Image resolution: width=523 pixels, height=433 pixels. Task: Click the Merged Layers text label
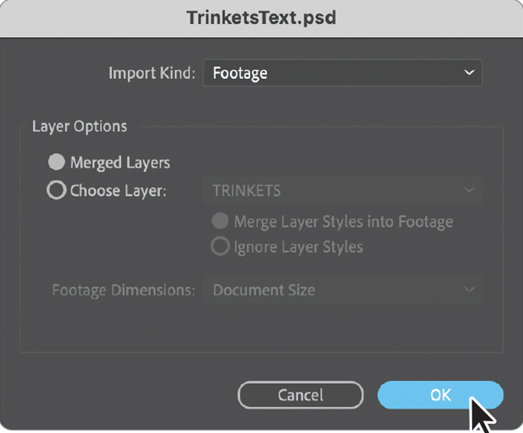pos(120,163)
